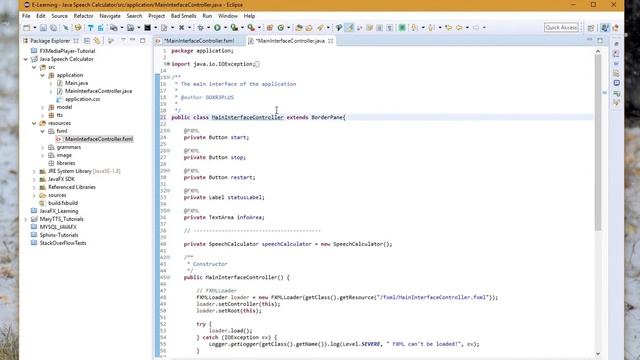Click the Save toolbar icon
This screenshot has width=640, height=360.
[43, 28]
